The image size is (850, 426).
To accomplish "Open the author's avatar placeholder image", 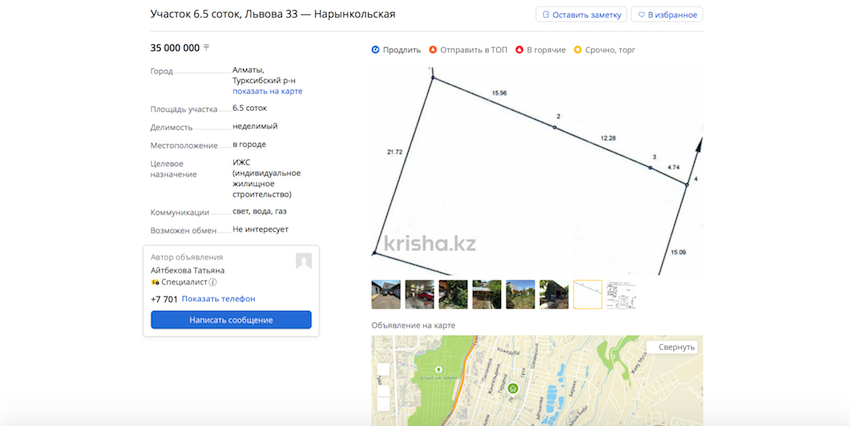I will [303, 261].
